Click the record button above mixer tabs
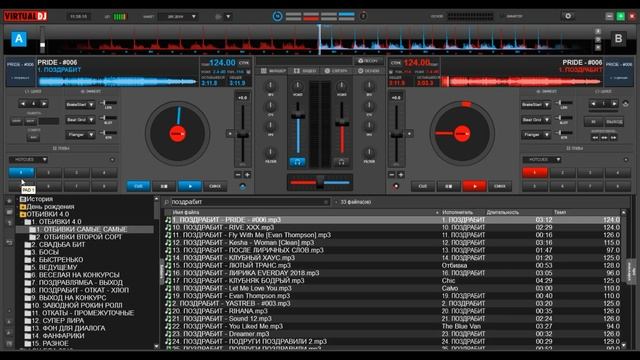 (368, 61)
